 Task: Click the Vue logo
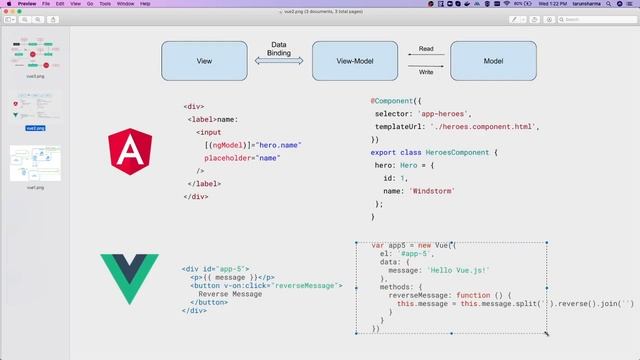pos(129,279)
